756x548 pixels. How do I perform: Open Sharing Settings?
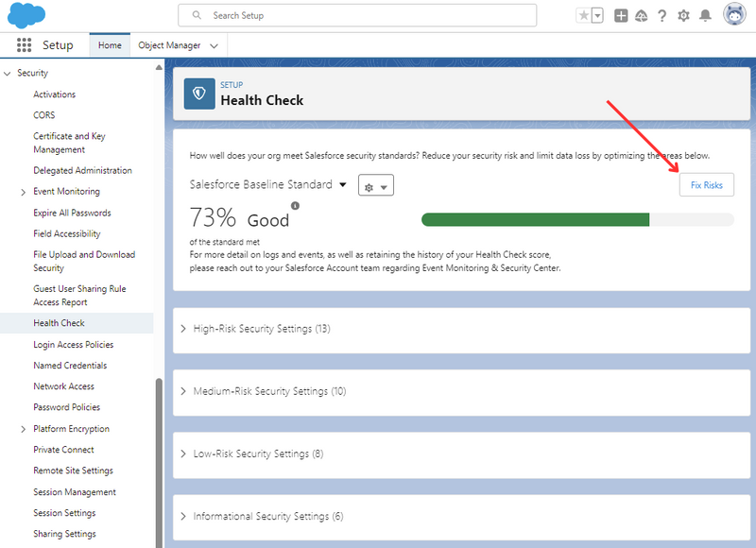tap(64, 534)
